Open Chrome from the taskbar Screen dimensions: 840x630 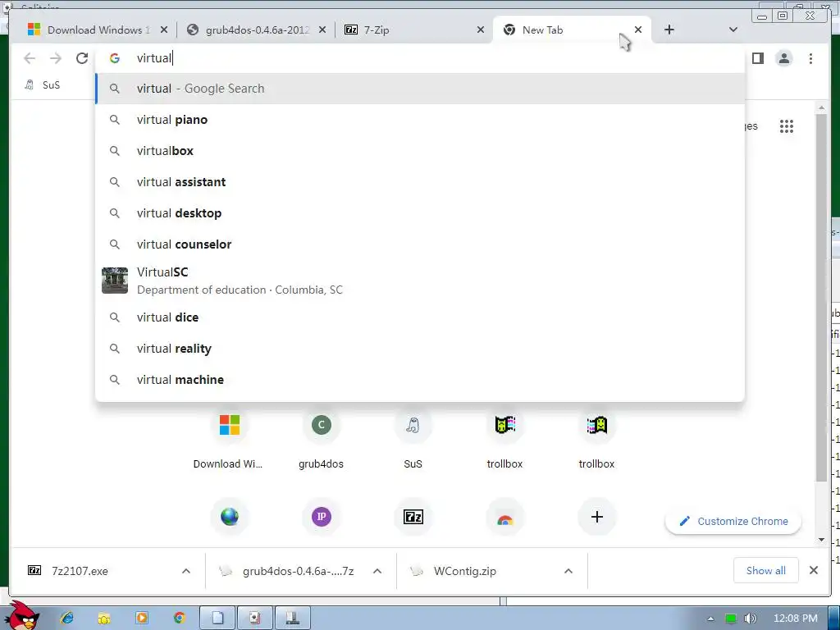[x=180, y=618]
